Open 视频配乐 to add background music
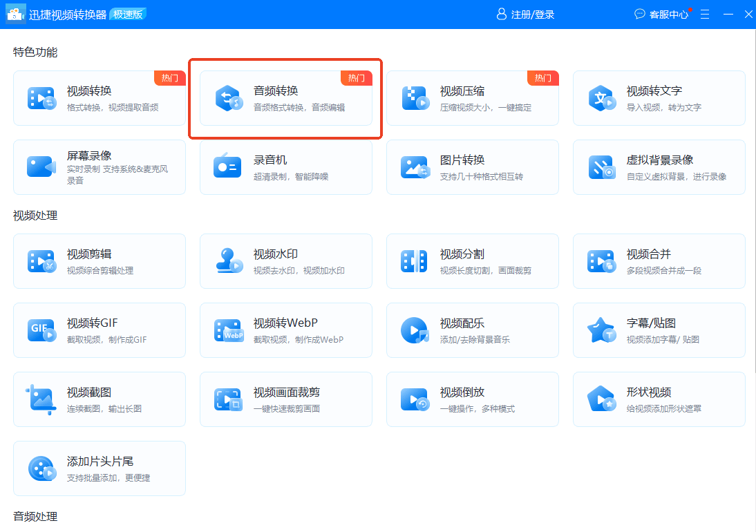 click(x=473, y=330)
